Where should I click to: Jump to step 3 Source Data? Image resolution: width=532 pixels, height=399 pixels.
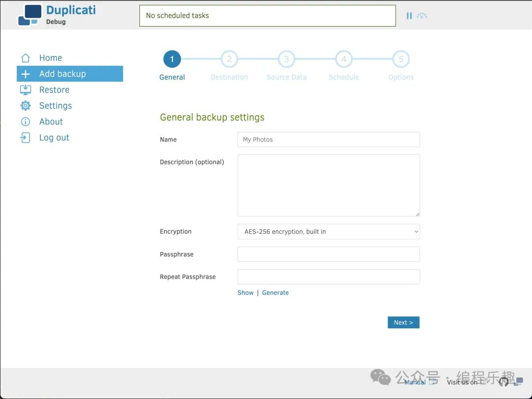point(286,60)
